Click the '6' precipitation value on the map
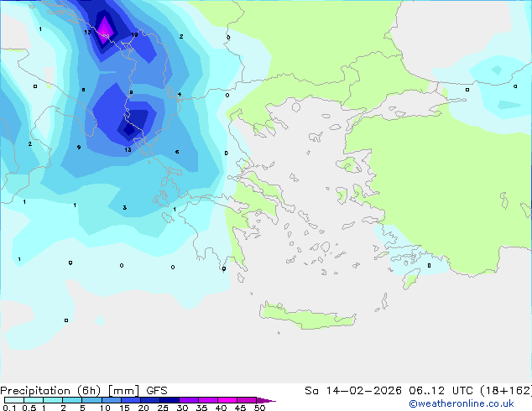The width and height of the screenshot is (532, 411). click(x=177, y=152)
